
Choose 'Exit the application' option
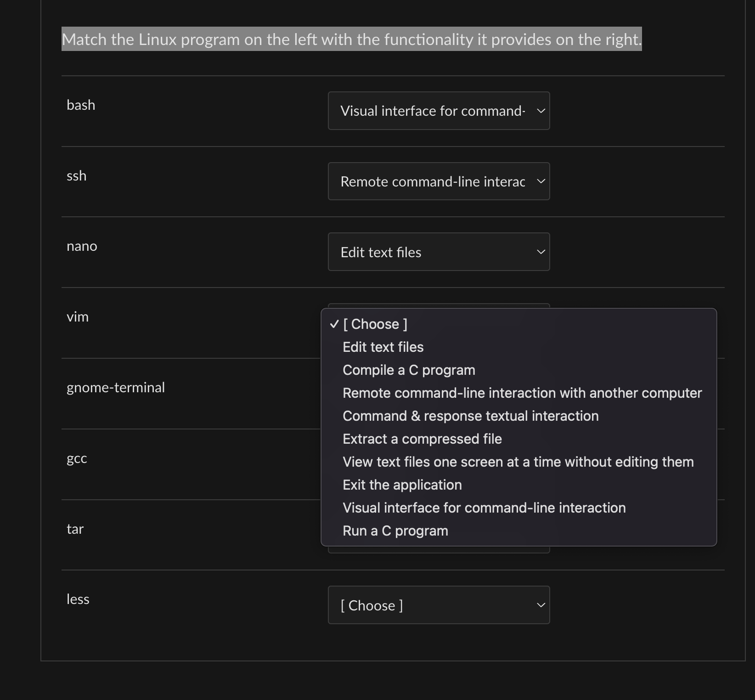point(518,485)
